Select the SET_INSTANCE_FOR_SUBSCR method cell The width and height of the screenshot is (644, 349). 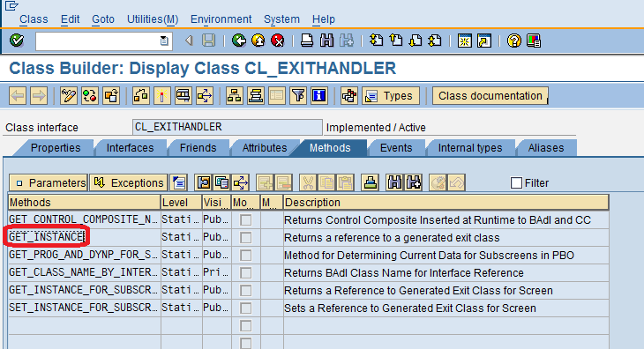point(84,308)
